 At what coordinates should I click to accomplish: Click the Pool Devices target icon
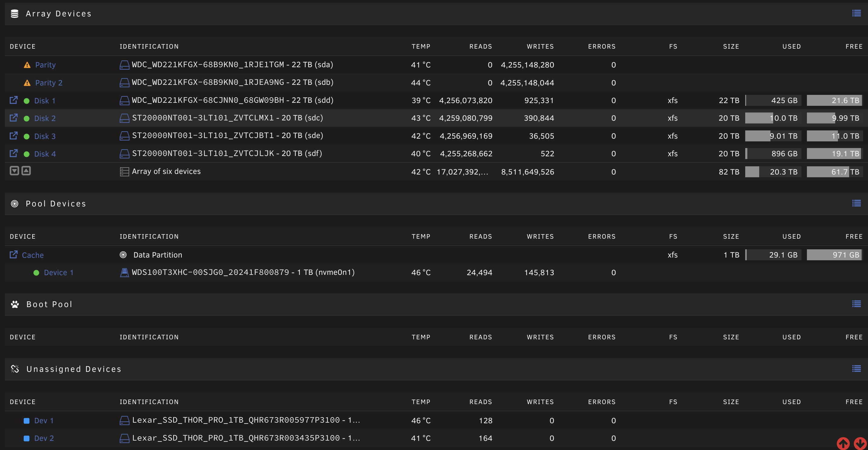tap(15, 204)
